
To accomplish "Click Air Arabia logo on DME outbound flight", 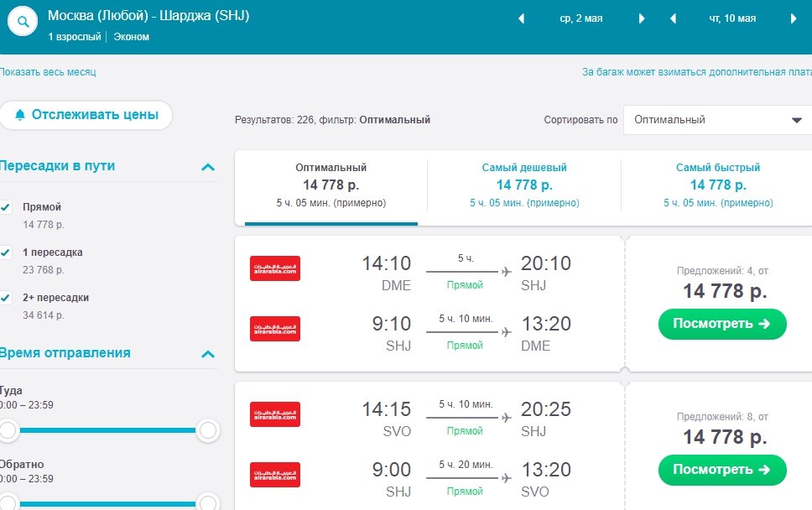I will pos(275,268).
